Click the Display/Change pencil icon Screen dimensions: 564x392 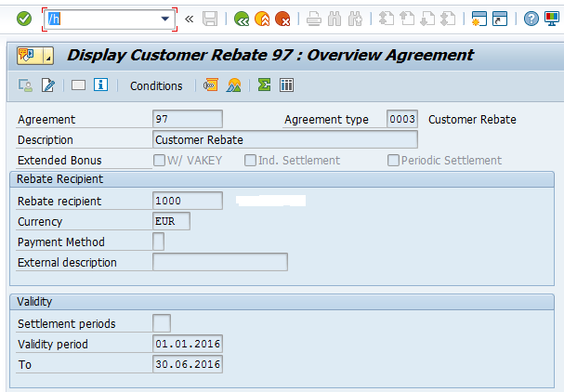[47, 85]
